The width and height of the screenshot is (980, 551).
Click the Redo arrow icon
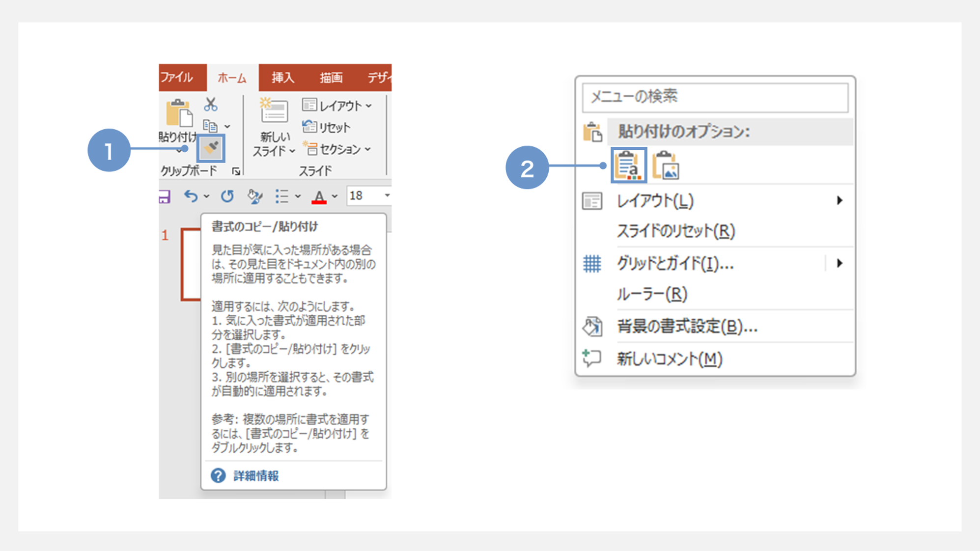227,196
